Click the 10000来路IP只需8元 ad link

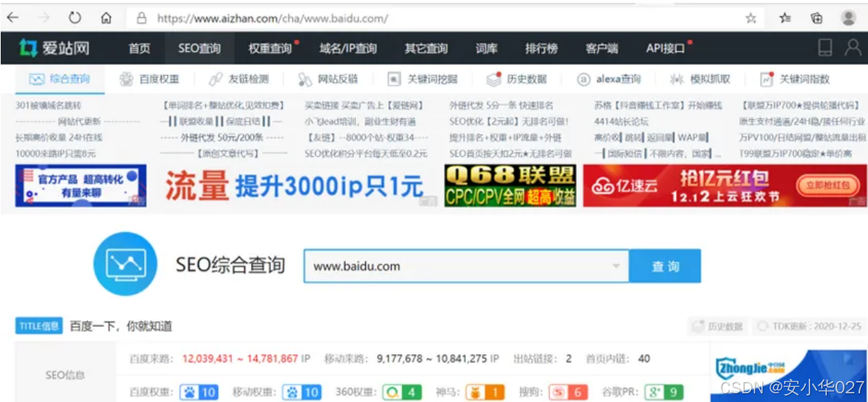point(55,153)
